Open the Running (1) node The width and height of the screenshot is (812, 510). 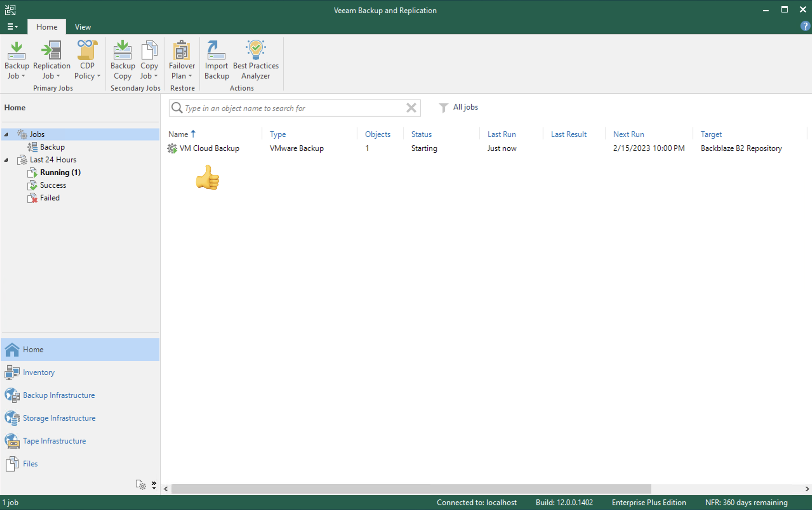pos(60,172)
